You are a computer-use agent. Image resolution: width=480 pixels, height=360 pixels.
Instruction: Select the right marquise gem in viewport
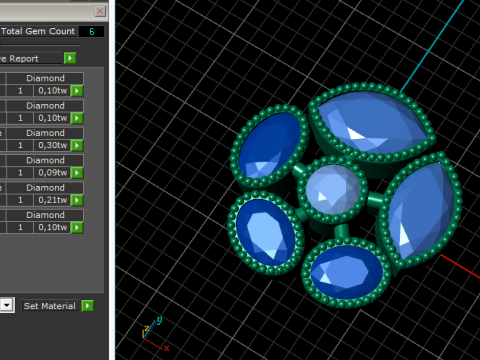click(421, 210)
